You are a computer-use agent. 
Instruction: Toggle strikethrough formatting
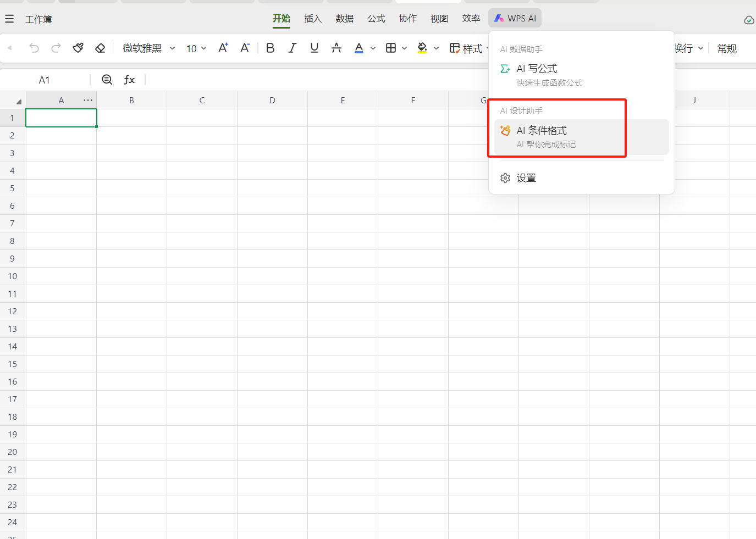(x=336, y=48)
